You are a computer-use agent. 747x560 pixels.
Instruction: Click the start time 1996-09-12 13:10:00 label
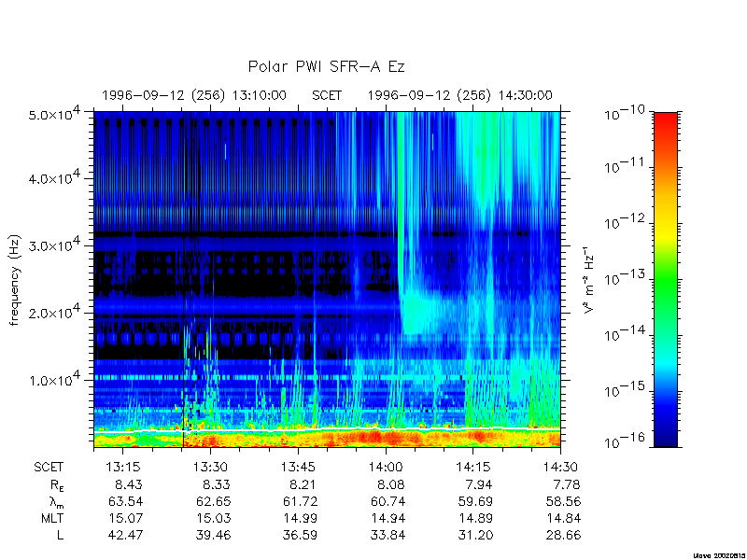[x=194, y=96]
